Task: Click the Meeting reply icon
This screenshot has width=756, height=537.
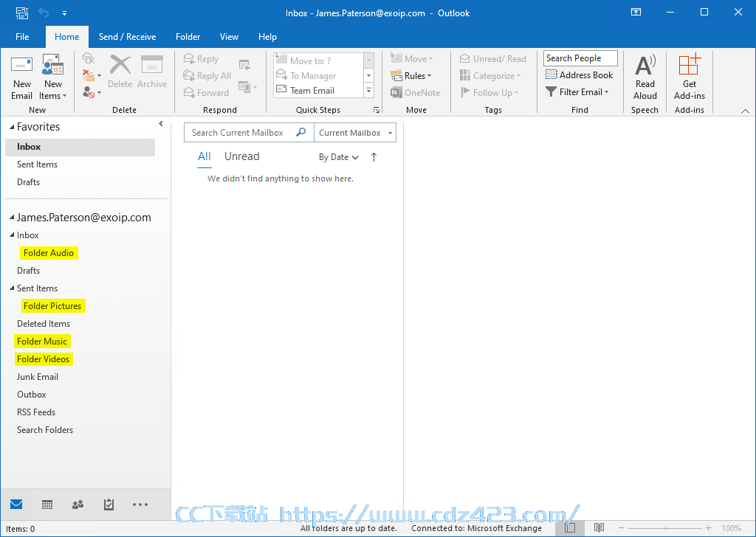Action: [x=244, y=64]
